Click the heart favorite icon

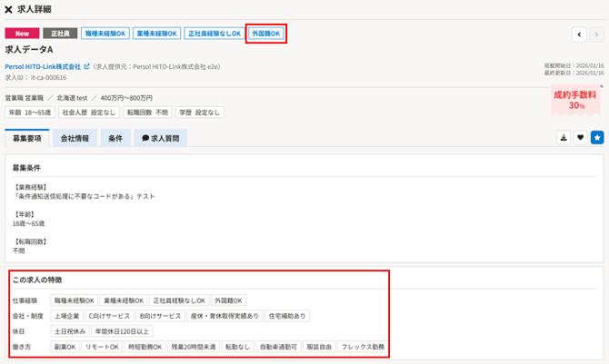(580, 138)
